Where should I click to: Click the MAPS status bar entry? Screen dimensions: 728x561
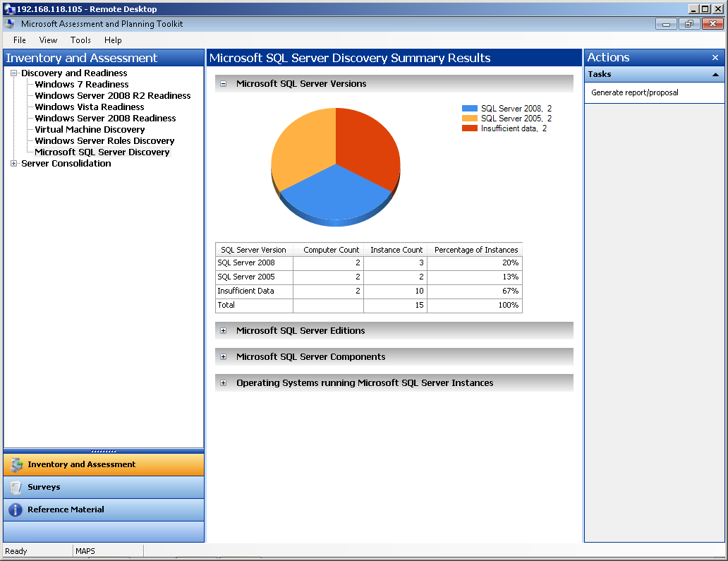click(85, 551)
